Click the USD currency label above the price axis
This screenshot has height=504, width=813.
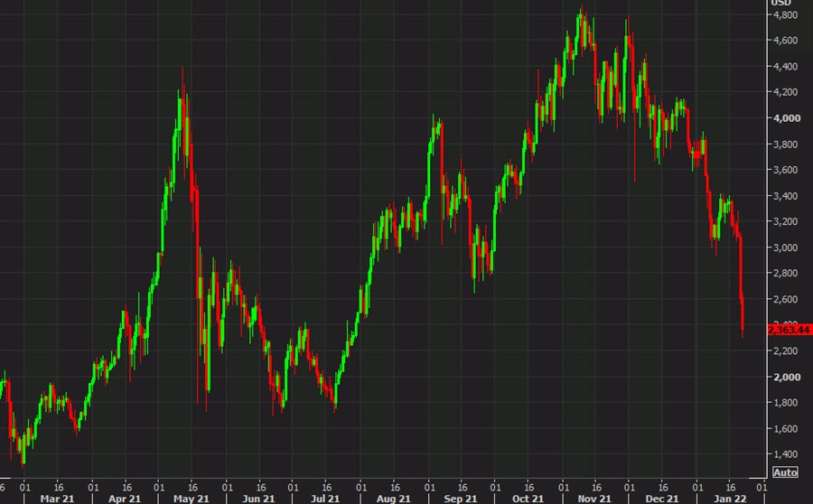pos(780,3)
